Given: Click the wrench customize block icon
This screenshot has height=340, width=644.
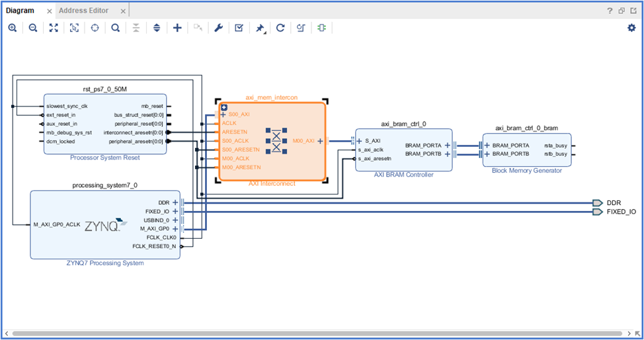Looking at the screenshot, I should tap(218, 28).
